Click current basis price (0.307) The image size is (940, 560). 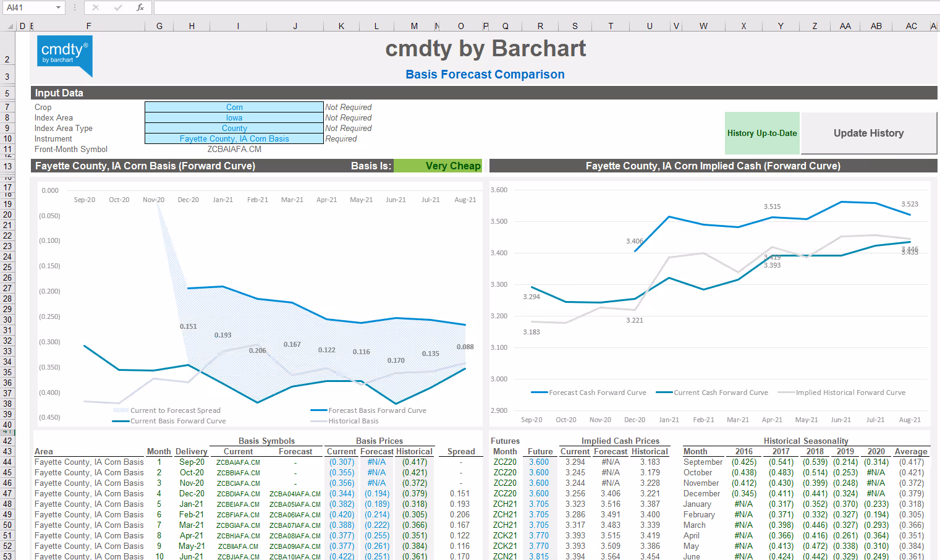(342, 462)
